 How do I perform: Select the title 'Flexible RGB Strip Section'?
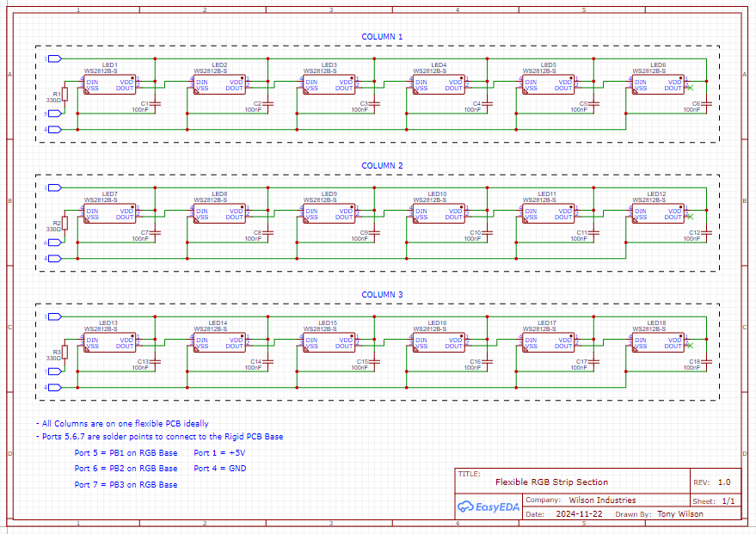551,482
